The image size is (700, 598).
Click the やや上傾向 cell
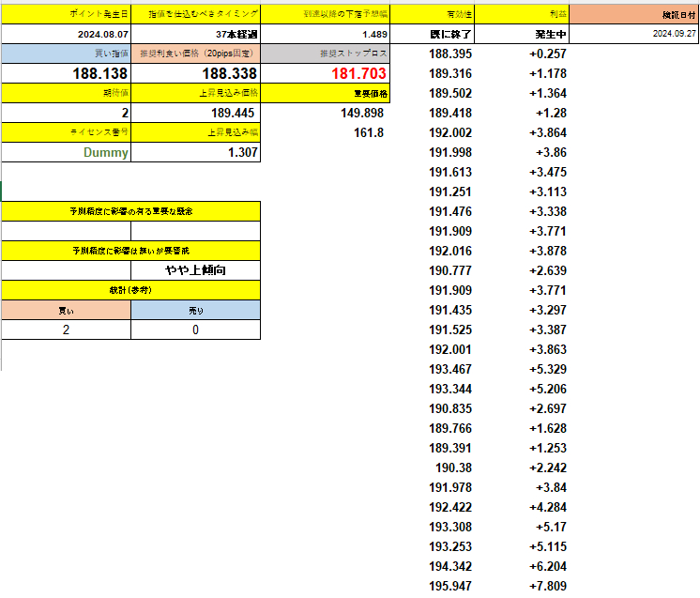(x=195, y=270)
